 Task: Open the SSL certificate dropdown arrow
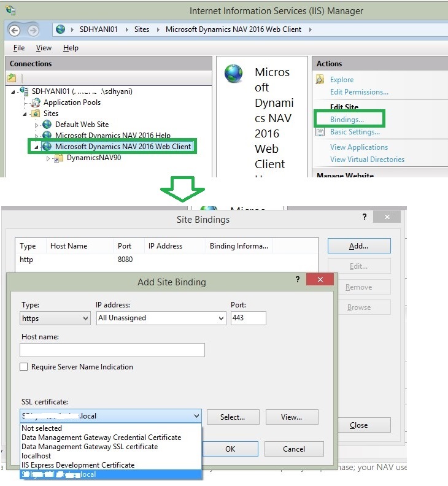point(196,416)
